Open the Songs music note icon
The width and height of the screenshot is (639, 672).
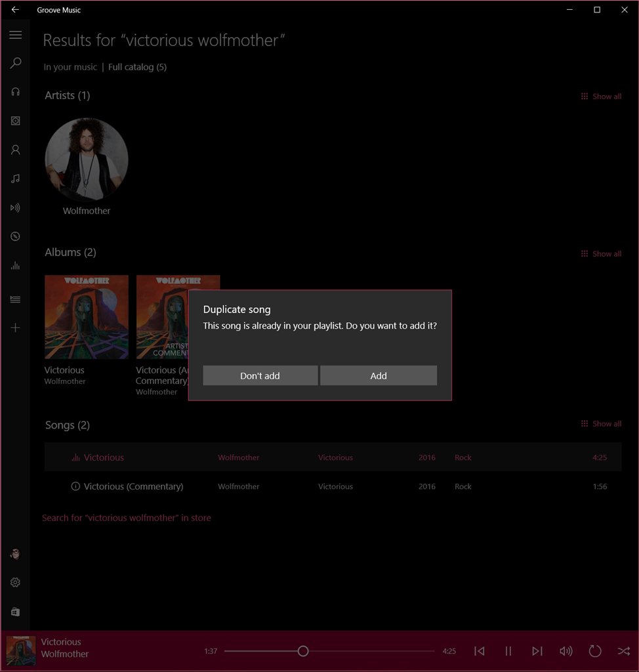15,178
